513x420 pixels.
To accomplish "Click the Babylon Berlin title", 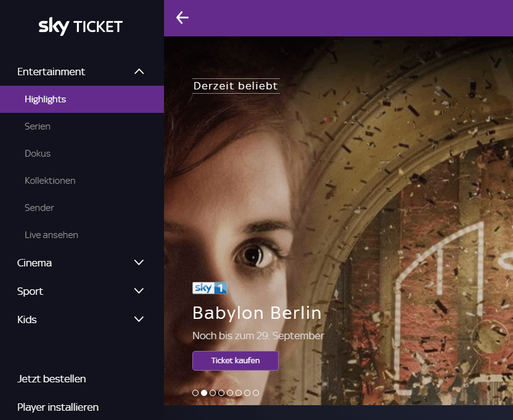I will [x=257, y=313].
